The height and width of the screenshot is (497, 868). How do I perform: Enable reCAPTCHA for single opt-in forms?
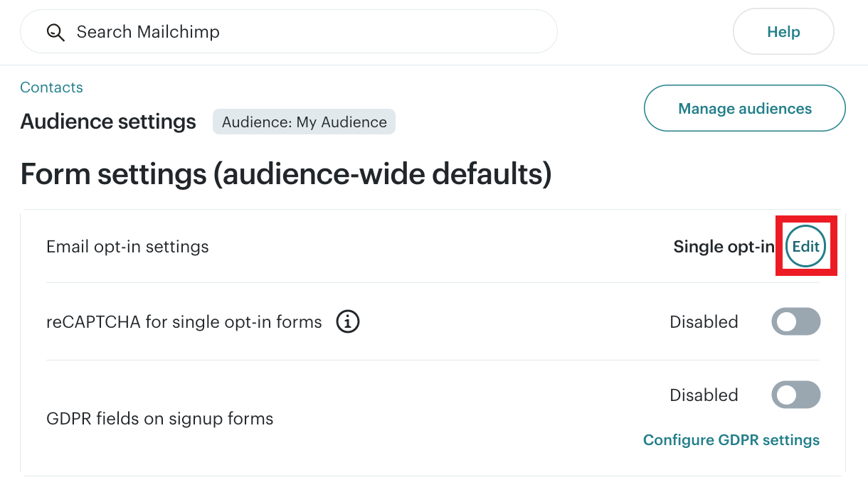(x=796, y=321)
